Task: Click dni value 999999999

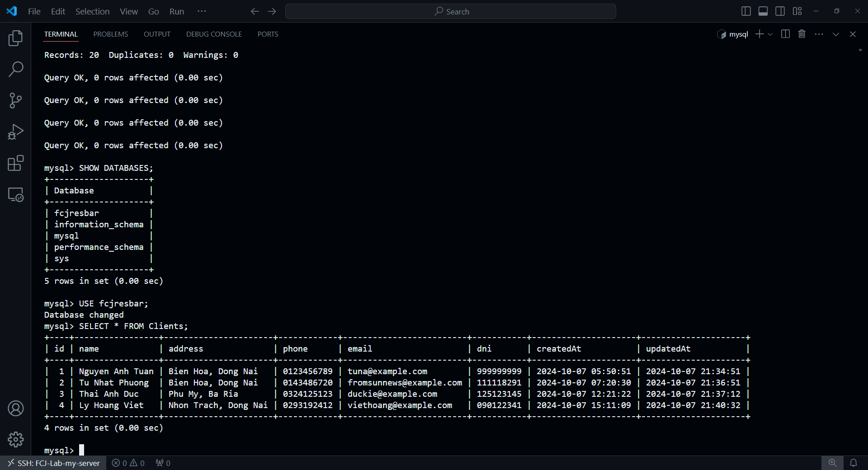Action: tap(499, 371)
